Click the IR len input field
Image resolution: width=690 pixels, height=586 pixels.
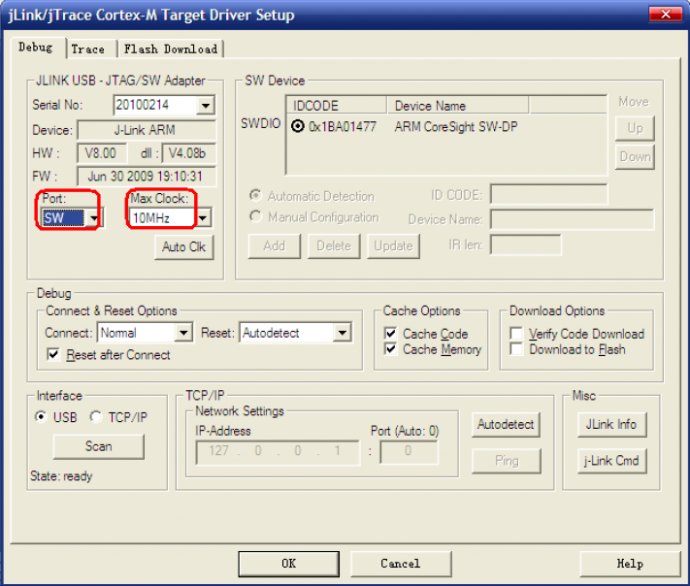[526, 245]
